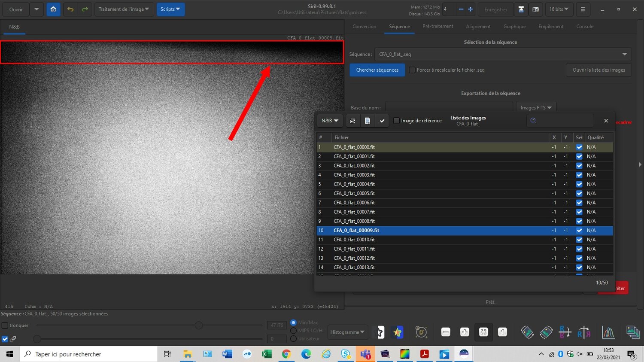This screenshot has height=362, width=644.
Task: Open the Empilement tab
Action: click(x=550, y=27)
